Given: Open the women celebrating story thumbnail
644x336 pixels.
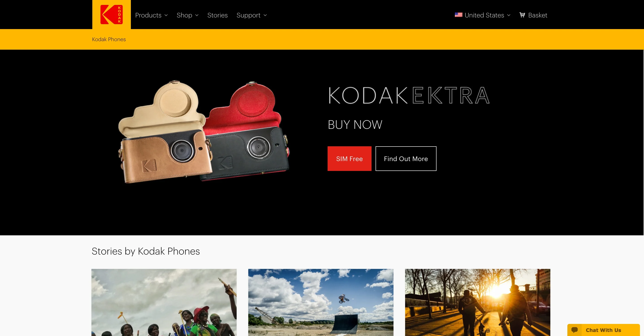Looking at the screenshot, I should [164, 302].
